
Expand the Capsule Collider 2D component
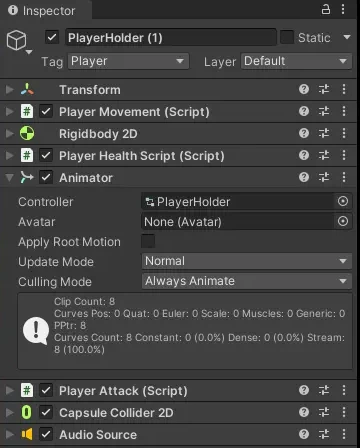tap(10, 413)
